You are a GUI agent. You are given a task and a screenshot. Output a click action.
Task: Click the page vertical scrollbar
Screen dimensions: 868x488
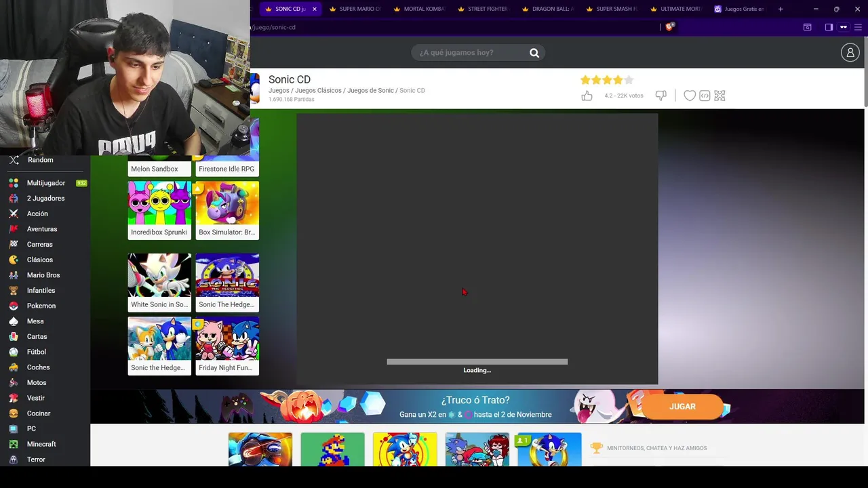coord(865,71)
